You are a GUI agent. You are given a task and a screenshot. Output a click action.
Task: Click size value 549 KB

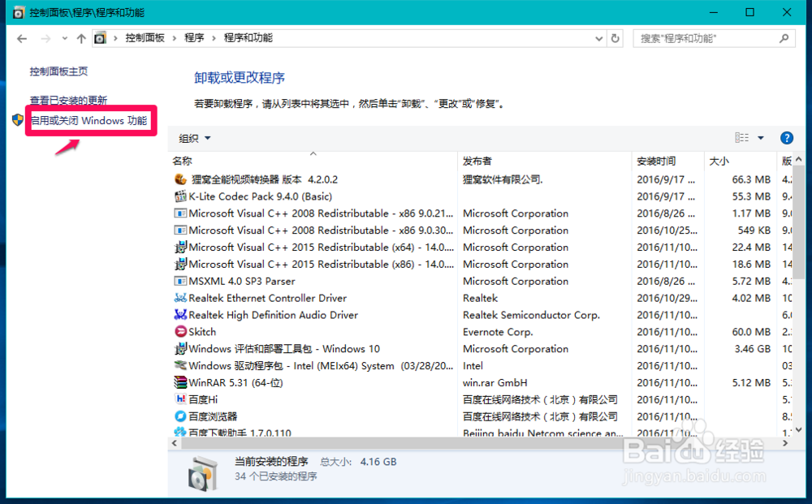(754, 230)
